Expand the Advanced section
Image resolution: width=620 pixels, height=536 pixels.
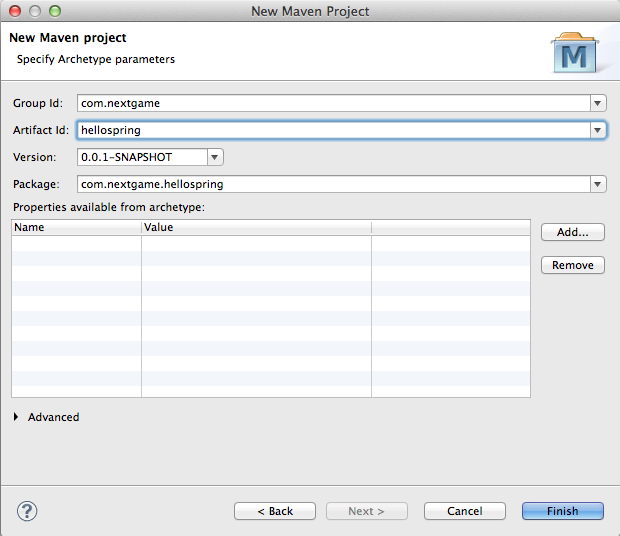16,417
